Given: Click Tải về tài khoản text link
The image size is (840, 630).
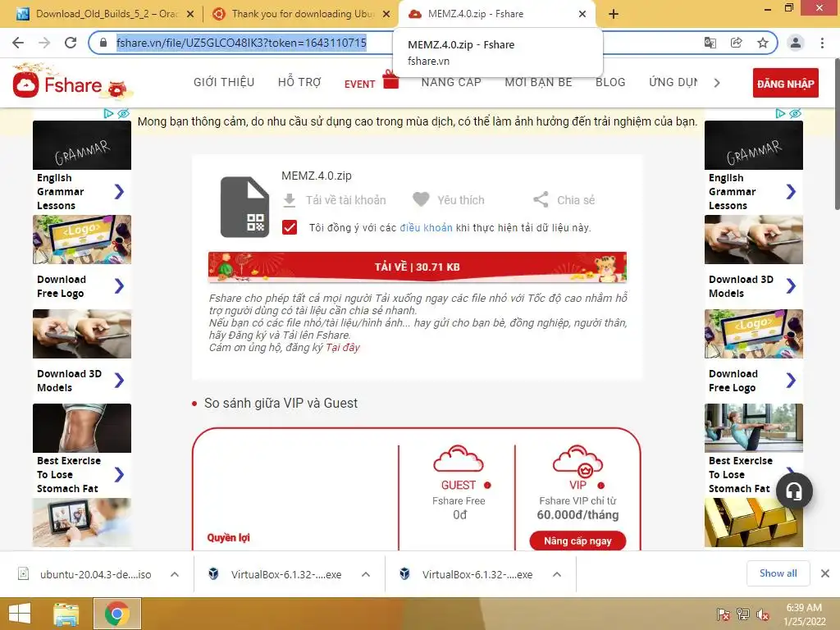Looking at the screenshot, I should click(x=345, y=200).
